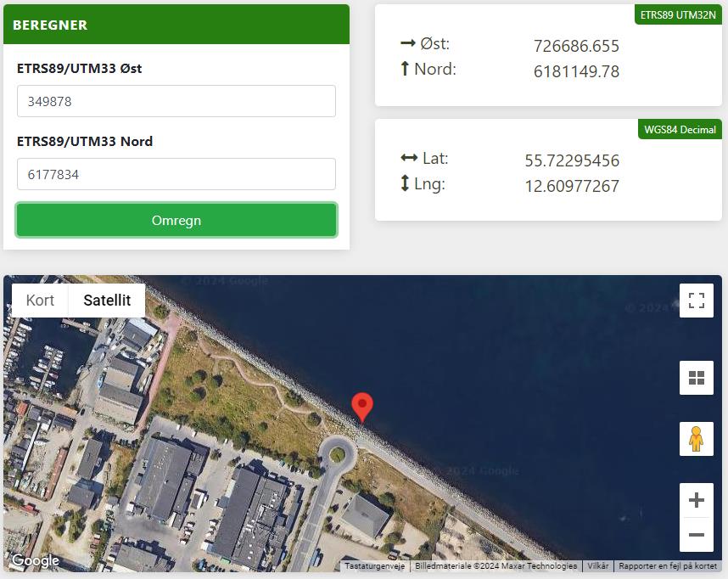Select the Lng value 12.60977267

coord(572,186)
